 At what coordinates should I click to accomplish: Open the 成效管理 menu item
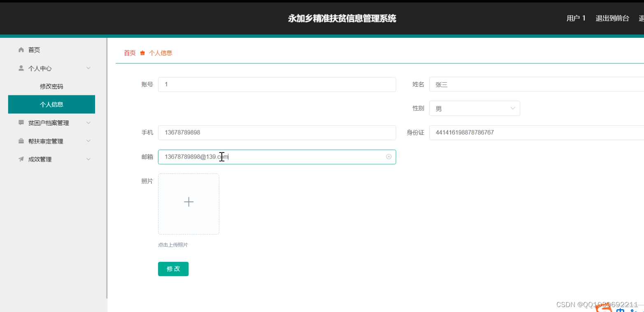[51, 159]
